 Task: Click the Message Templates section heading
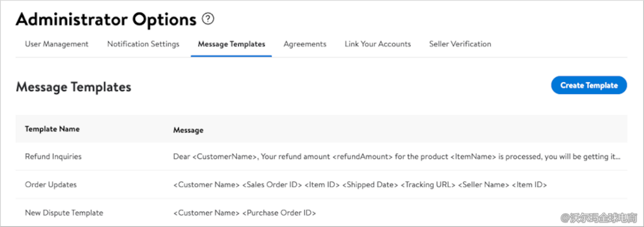pos(73,87)
